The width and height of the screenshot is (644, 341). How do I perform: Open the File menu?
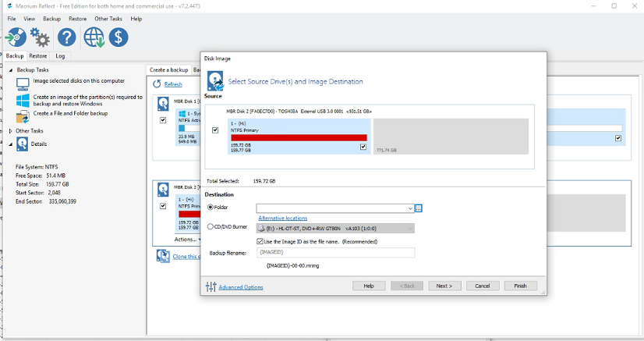click(x=12, y=19)
